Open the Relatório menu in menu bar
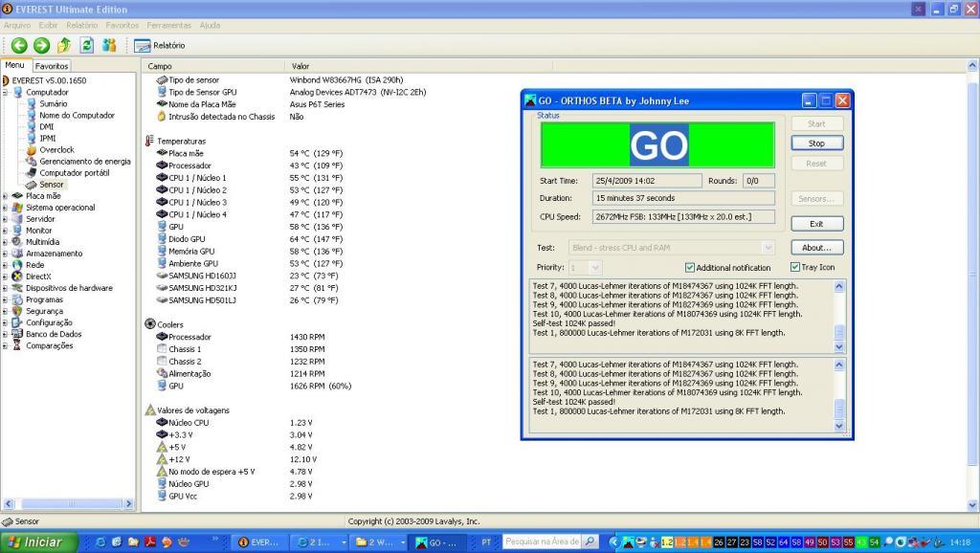 tap(82, 26)
